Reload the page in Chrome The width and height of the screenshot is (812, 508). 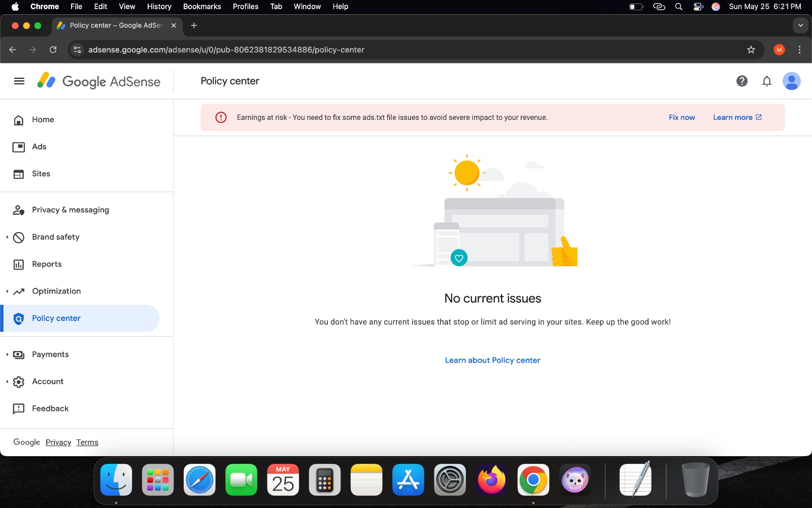53,50
